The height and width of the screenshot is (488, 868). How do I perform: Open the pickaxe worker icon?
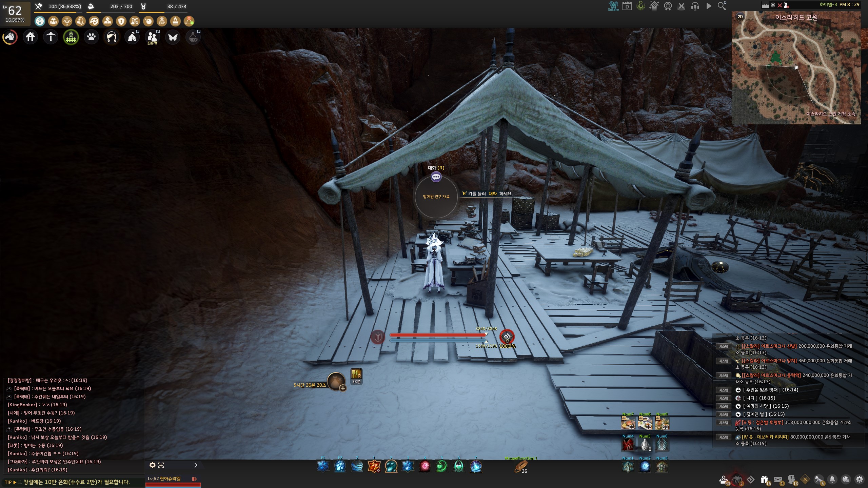click(x=51, y=37)
